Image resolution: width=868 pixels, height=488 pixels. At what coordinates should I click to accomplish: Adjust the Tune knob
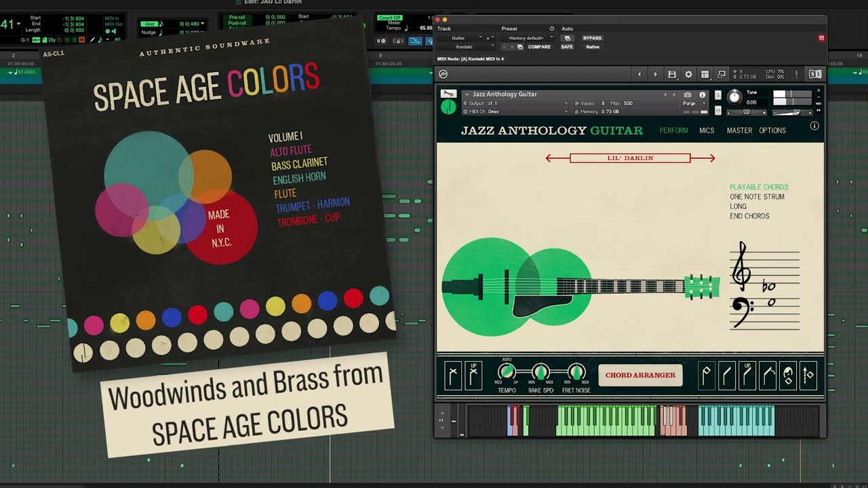click(734, 97)
